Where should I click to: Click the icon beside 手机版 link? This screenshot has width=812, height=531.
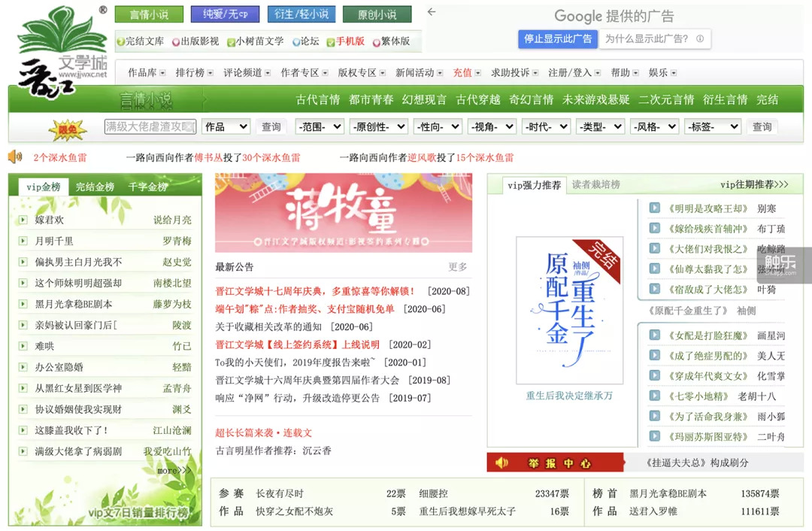tap(331, 42)
